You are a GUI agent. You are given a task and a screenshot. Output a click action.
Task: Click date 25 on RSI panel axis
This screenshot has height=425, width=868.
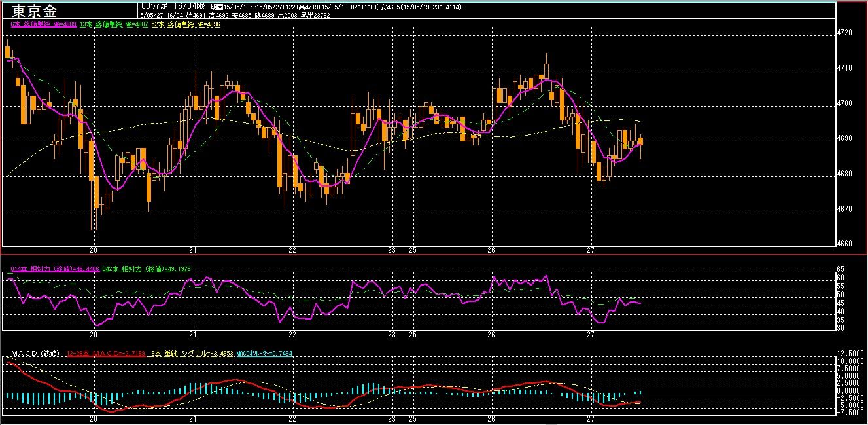pyautogui.click(x=413, y=334)
